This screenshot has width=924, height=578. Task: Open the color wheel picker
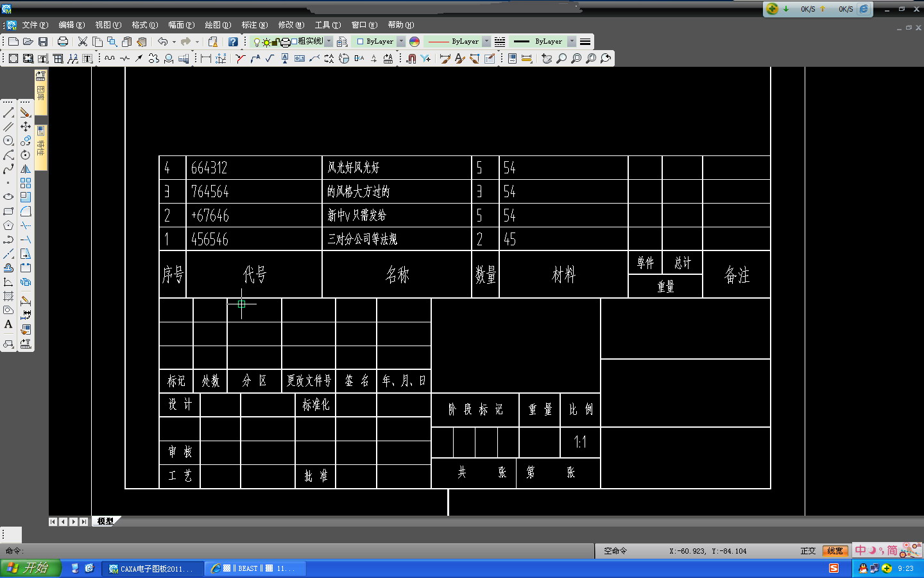coord(415,42)
